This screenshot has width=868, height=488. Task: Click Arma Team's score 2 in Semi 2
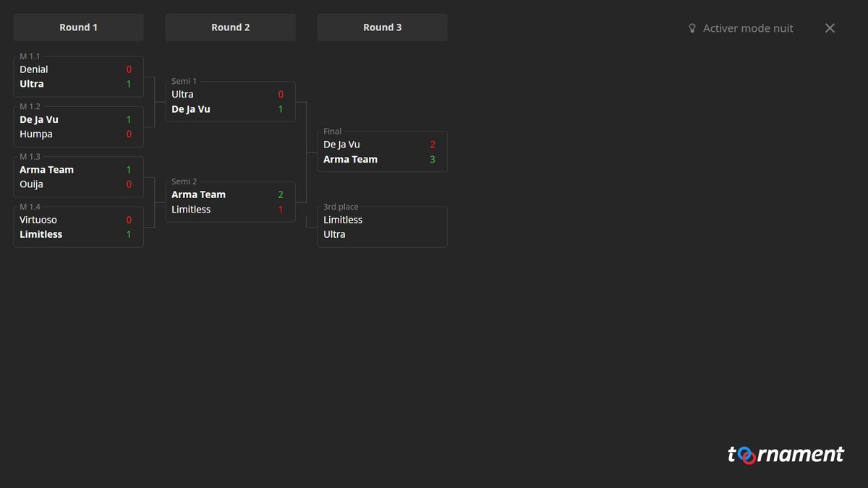coord(281,194)
